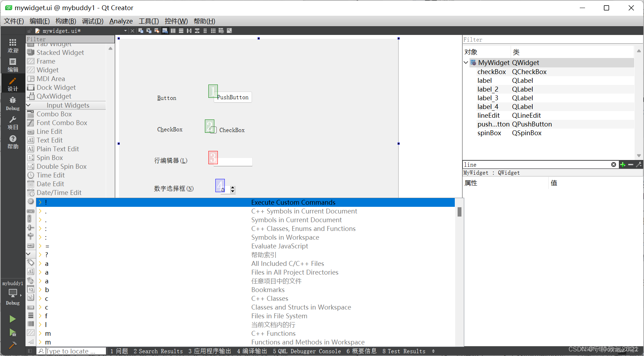
Task: Open '8 Test Results' output pane
Action: [404, 351]
